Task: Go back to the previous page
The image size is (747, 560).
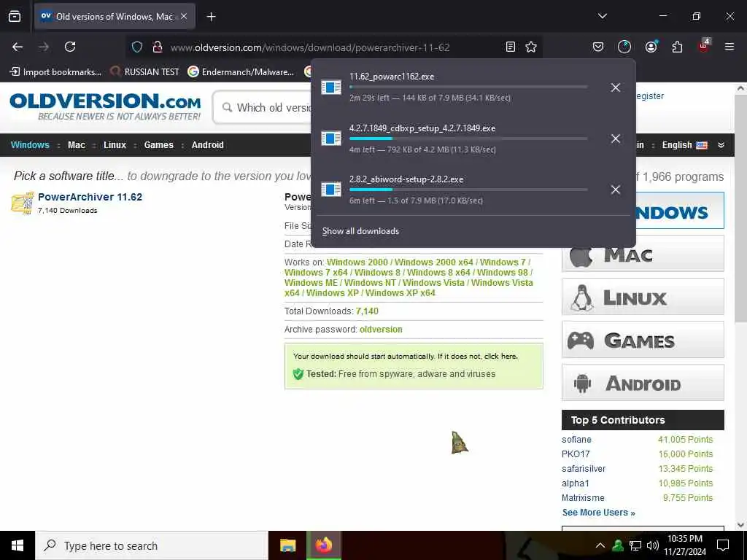Action: 18,47
